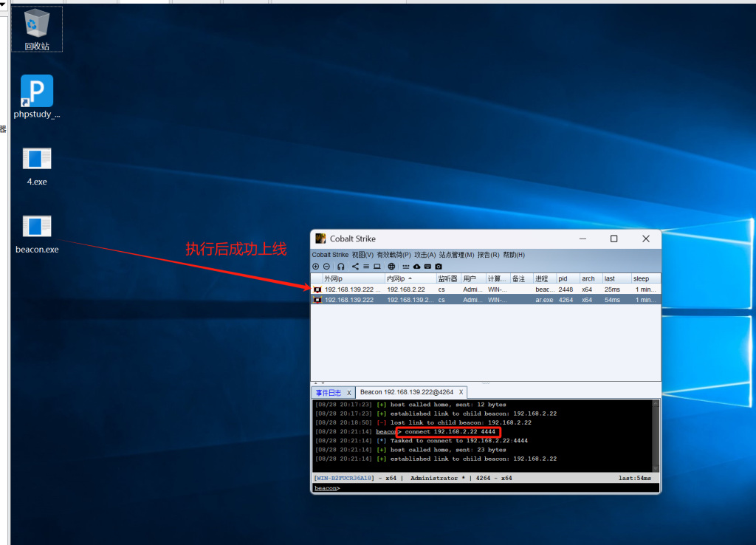Sort by the 监听器 column header

point(448,278)
